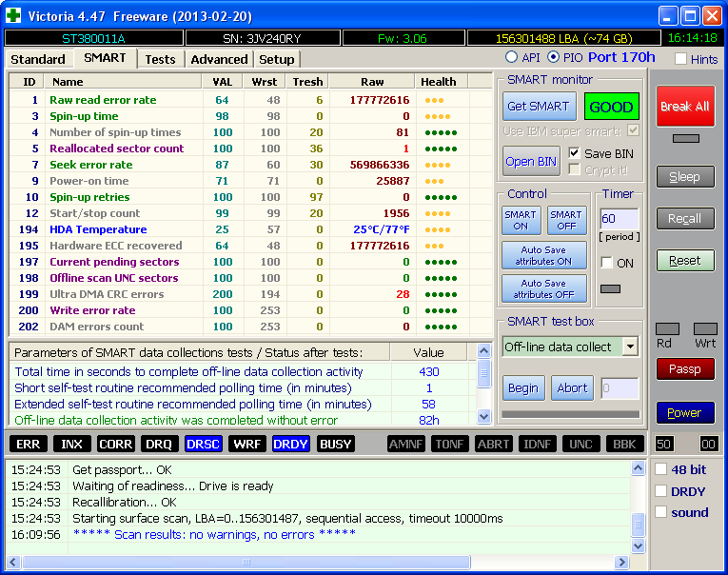Click the BUSY status indicator
728x575 pixels.
(336, 445)
